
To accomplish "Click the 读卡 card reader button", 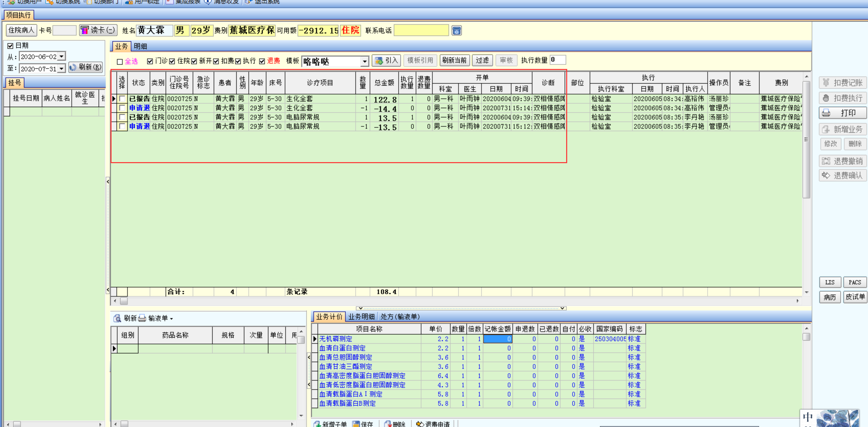I will pyautogui.click(x=98, y=30).
